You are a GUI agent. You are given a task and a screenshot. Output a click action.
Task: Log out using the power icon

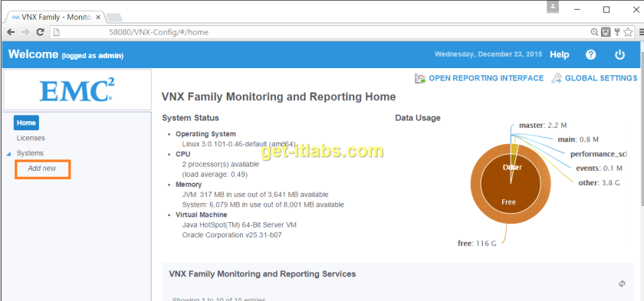pos(619,54)
